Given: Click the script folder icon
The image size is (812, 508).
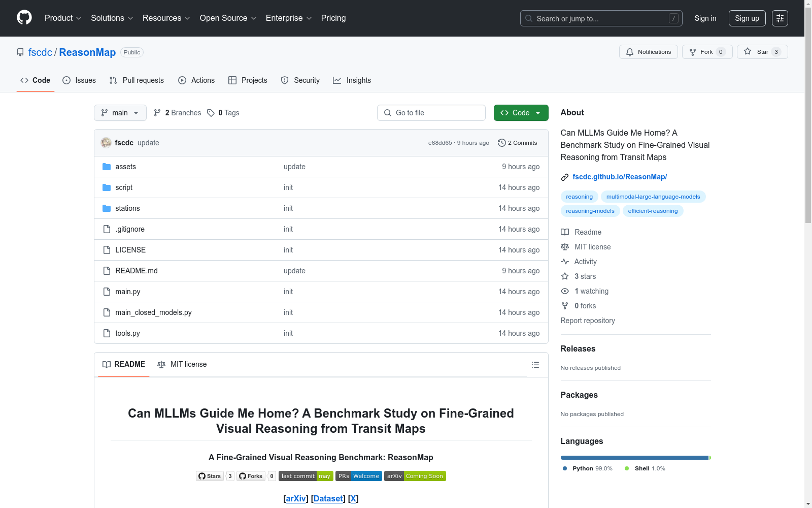Looking at the screenshot, I should [107, 187].
